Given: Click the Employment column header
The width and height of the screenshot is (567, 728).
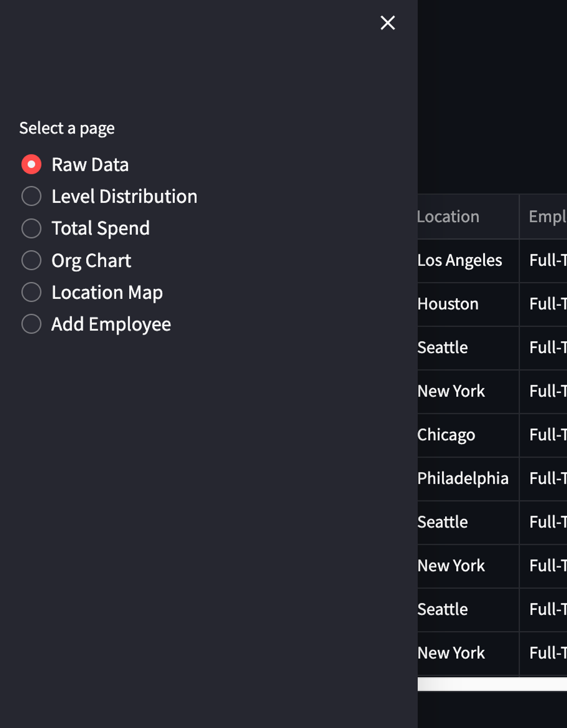Looking at the screenshot, I should (546, 216).
